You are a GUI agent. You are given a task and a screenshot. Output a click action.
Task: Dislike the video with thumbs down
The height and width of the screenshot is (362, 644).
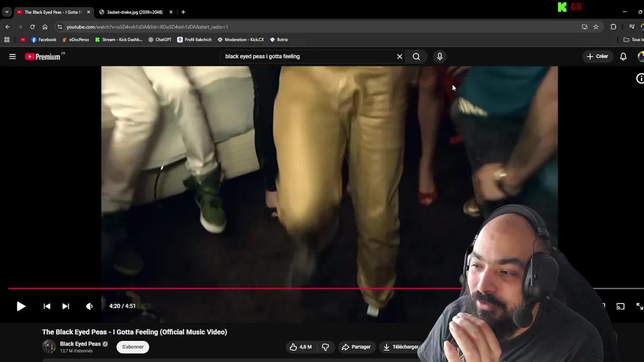326,347
